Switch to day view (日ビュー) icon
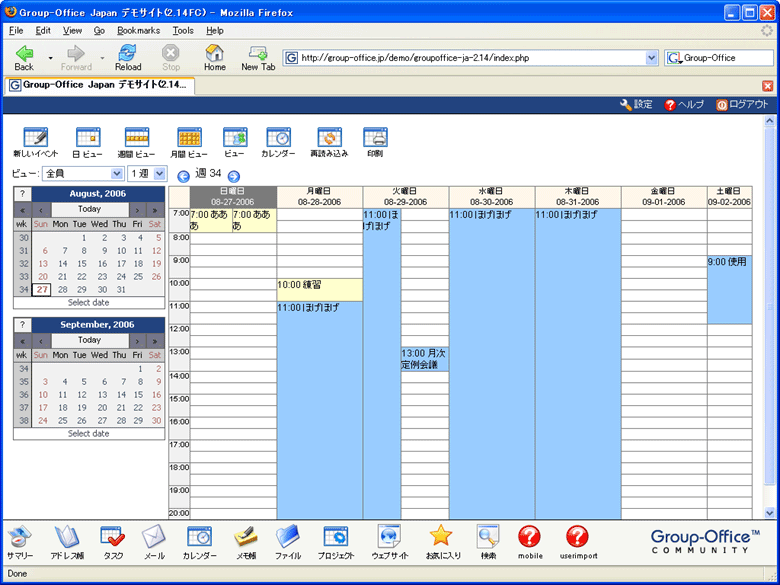The width and height of the screenshot is (780, 585). point(87,138)
